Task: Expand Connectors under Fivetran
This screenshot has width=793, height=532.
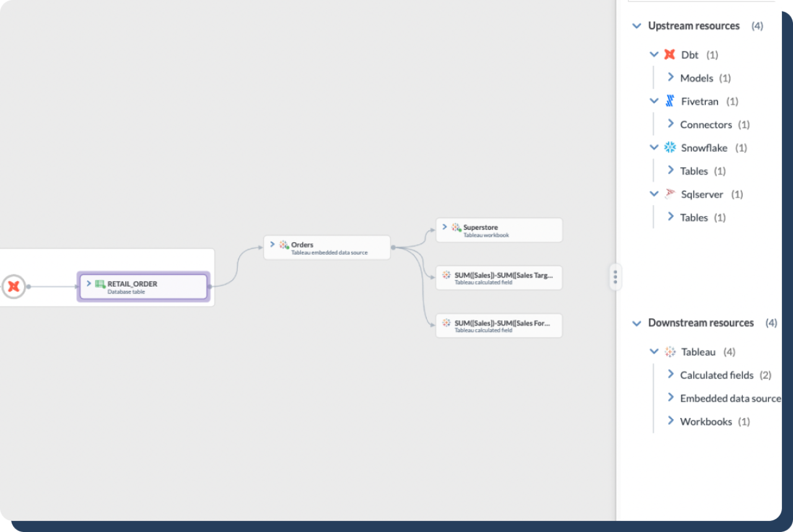Action: (x=670, y=124)
